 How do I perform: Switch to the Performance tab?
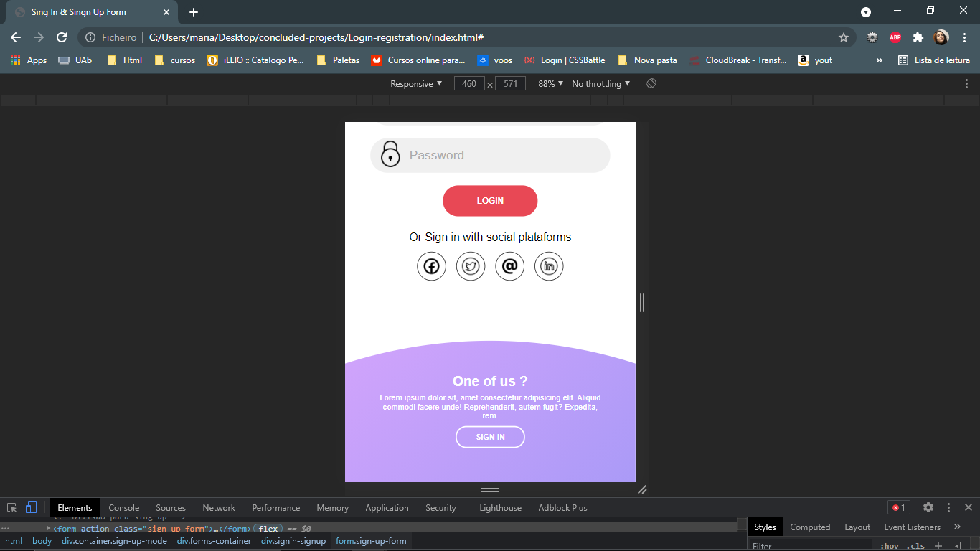(276, 507)
